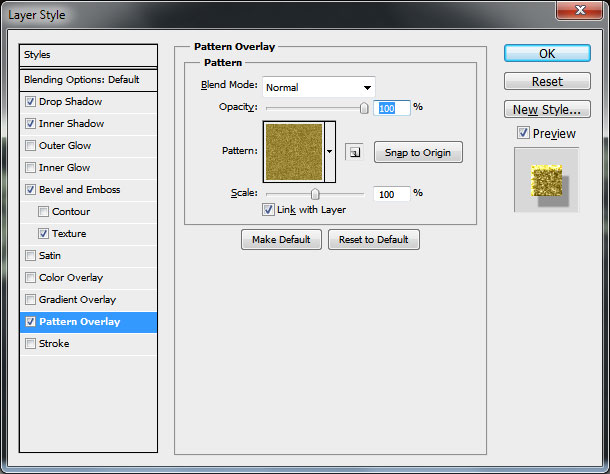
Task: Select the Satin style label
Action: pos(50,256)
